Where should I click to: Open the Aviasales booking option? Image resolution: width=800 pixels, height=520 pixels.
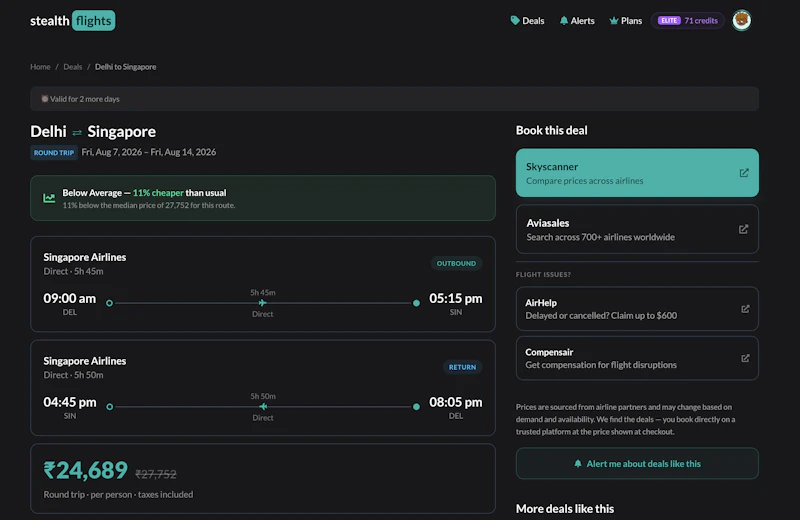(x=637, y=229)
